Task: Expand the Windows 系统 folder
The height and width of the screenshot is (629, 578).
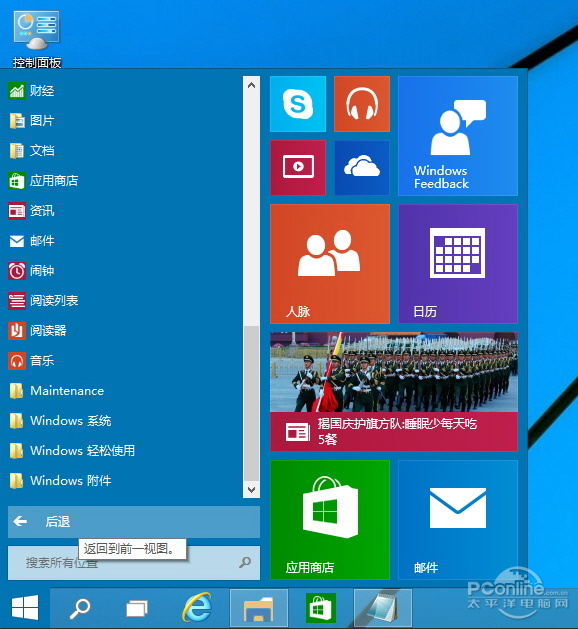Action: pyautogui.click(x=60, y=421)
